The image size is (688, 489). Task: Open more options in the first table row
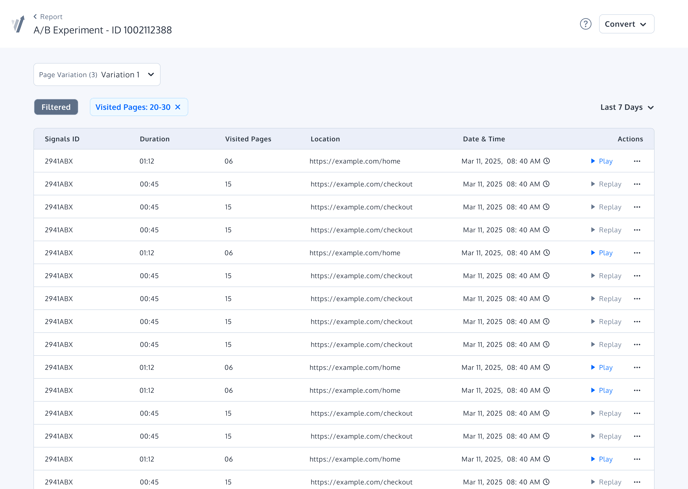pyautogui.click(x=637, y=161)
